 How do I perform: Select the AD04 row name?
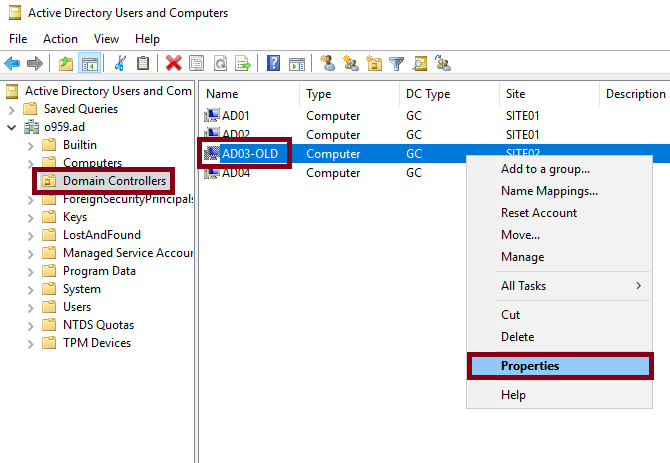pyautogui.click(x=235, y=173)
